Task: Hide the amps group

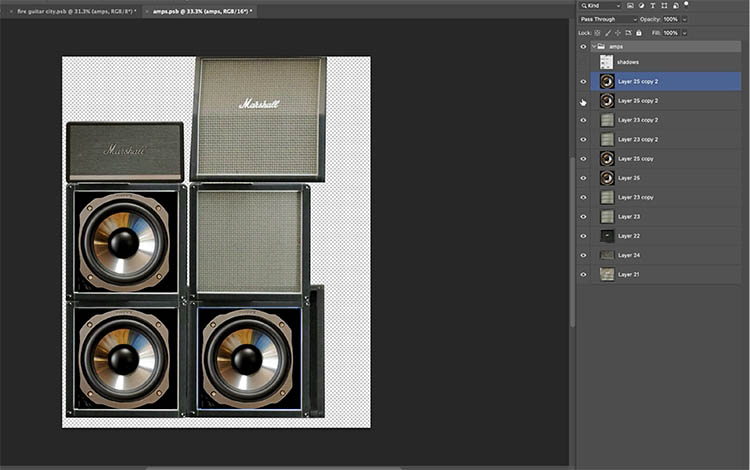Action: (x=583, y=47)
